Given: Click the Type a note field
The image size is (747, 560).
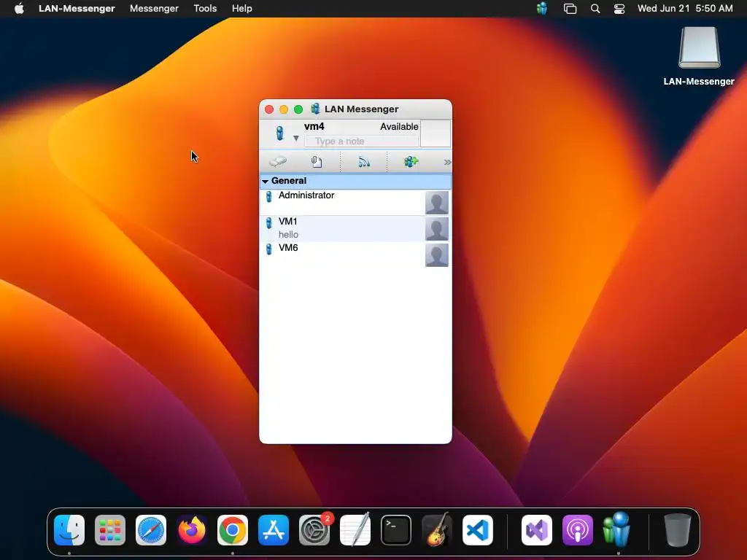Looking at the screenshot, I should 362,141.
